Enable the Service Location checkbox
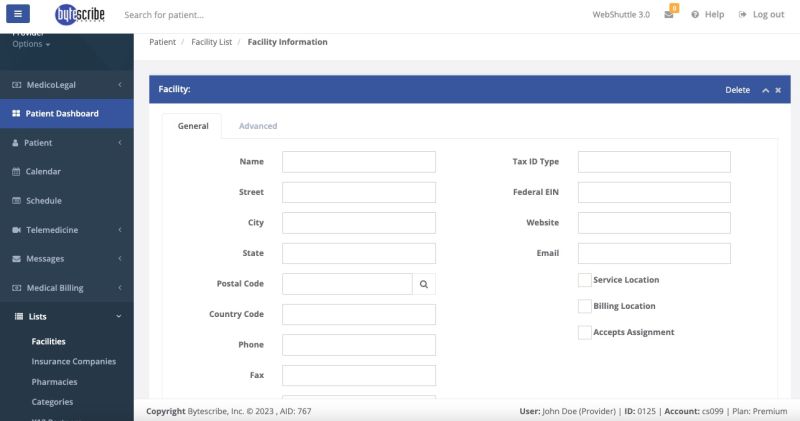Viewport: 800px width, 421px height. click(584, 280)
